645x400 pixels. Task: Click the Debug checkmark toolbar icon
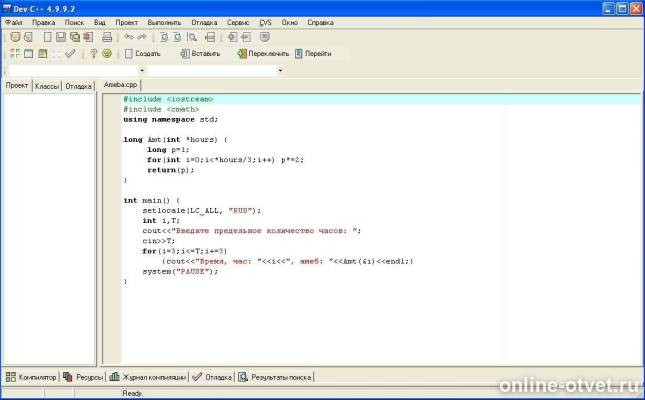[x=70, y=54]
